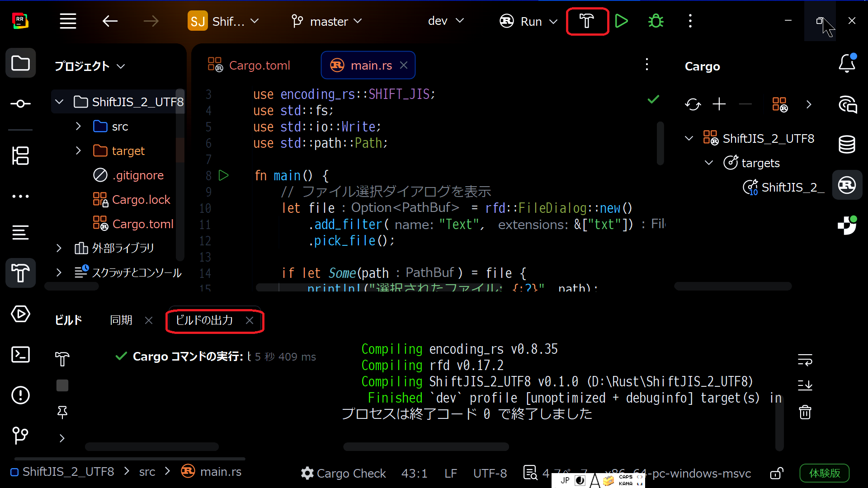Select the 同期 tab in build panel
The image size is (868, 488).
click(x=121, y=320)
